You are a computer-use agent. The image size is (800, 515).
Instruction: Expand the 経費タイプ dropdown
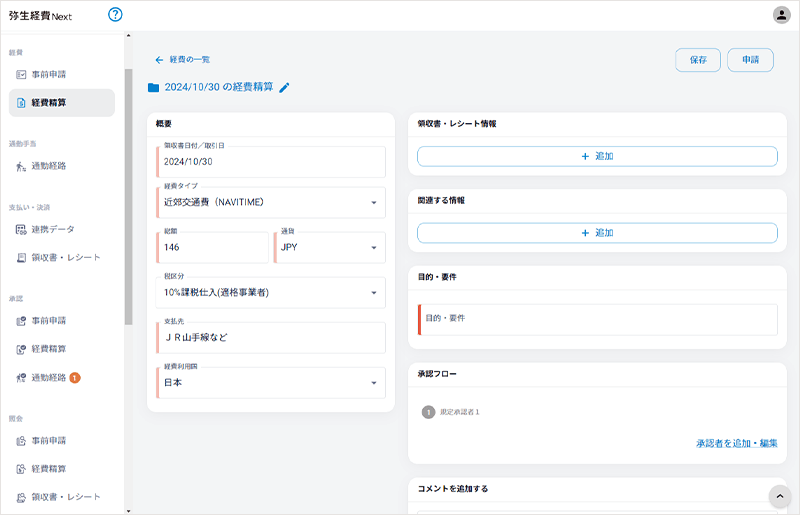(x=374, y=202)
